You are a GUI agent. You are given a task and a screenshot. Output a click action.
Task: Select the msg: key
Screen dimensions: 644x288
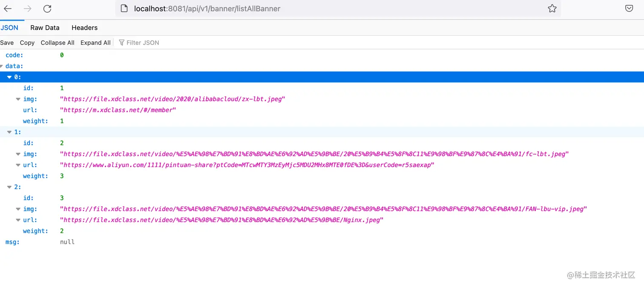[13, 242]
